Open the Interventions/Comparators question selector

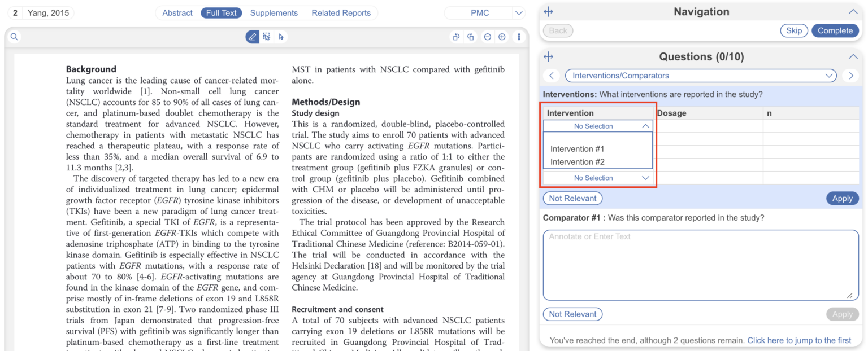point(701,75)
